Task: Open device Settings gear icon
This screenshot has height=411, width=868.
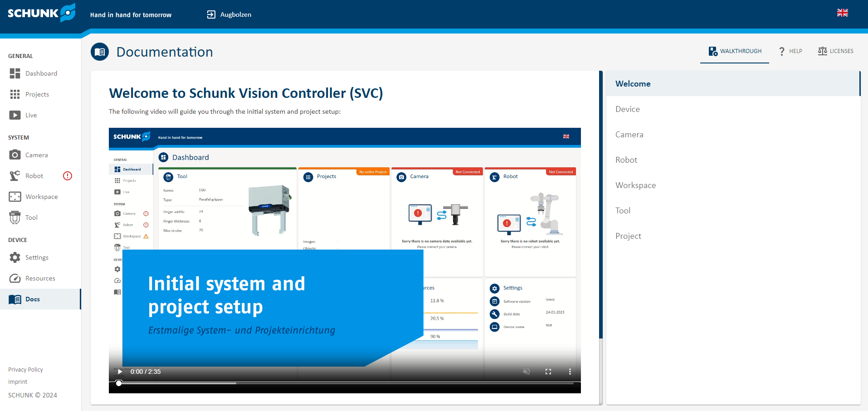Action: point(15,257)
